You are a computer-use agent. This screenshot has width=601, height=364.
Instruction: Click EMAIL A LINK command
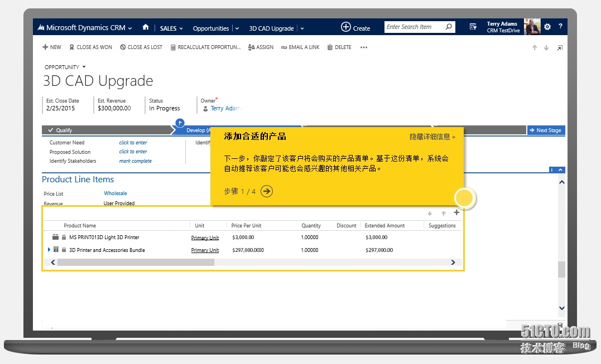click(x=300, y=47)
